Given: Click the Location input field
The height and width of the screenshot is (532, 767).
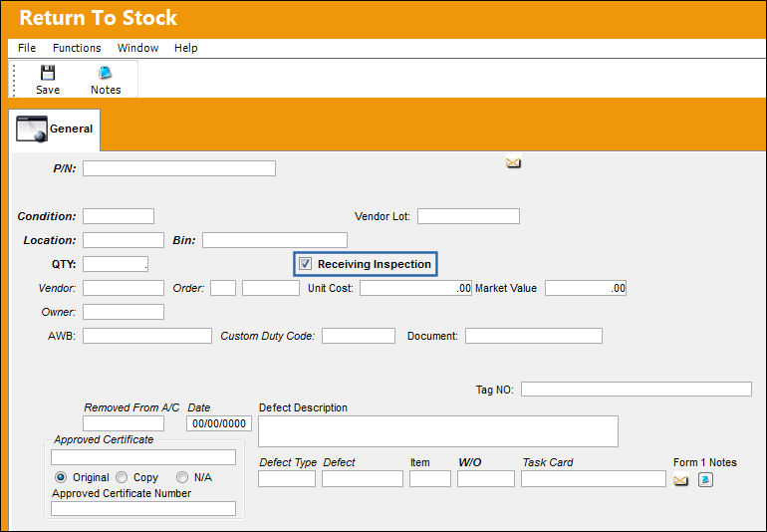Looking at the screenshot, I should [124, 240].
